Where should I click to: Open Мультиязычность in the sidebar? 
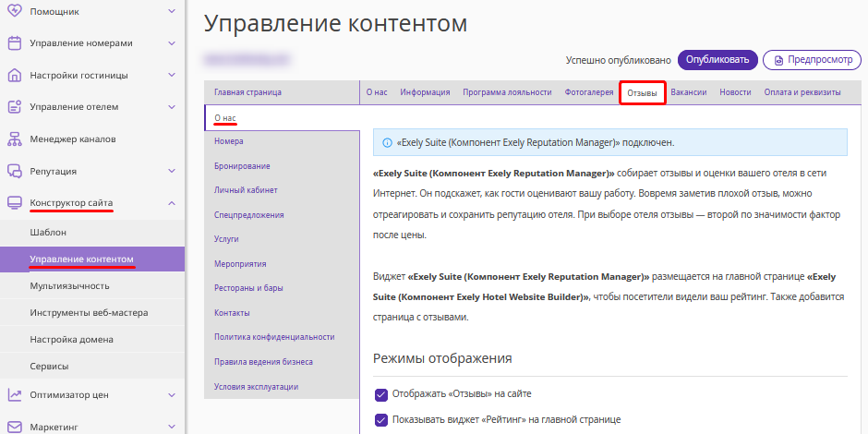(92, 285)
